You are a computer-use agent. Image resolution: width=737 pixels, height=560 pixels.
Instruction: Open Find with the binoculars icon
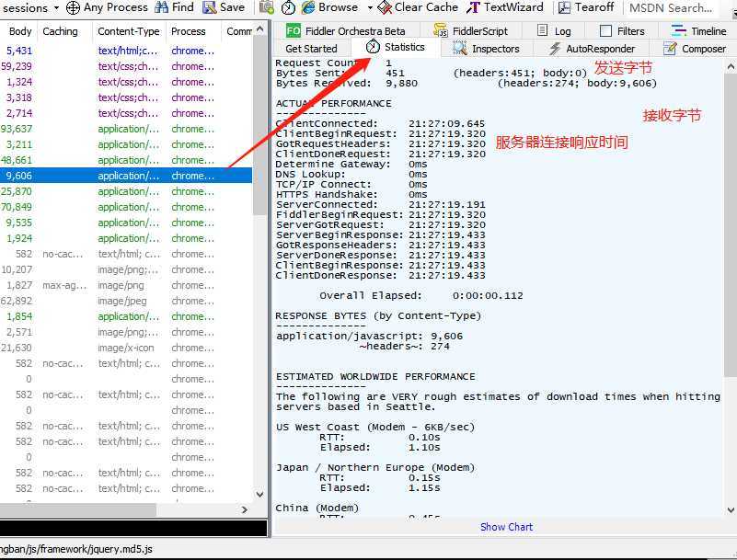174,7
